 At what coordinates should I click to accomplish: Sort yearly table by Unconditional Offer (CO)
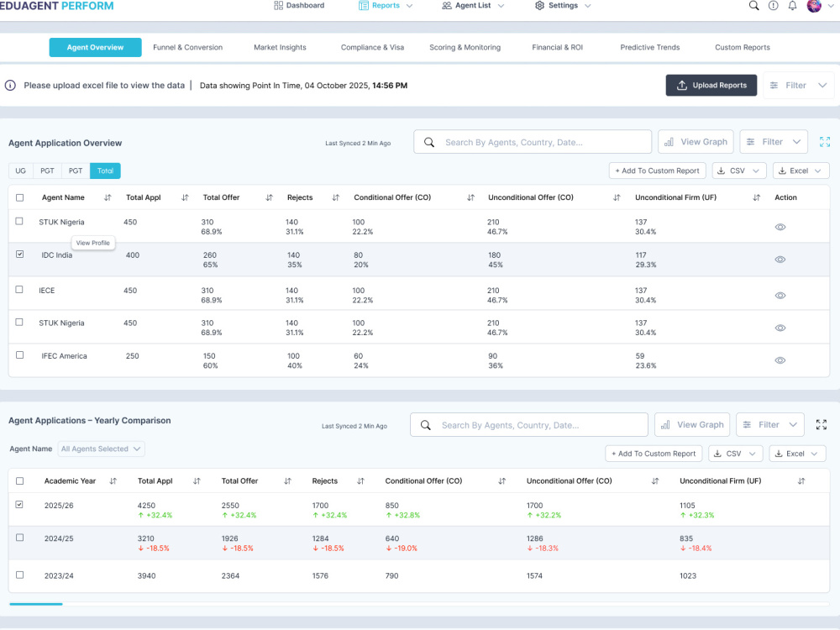pos(654,481)
